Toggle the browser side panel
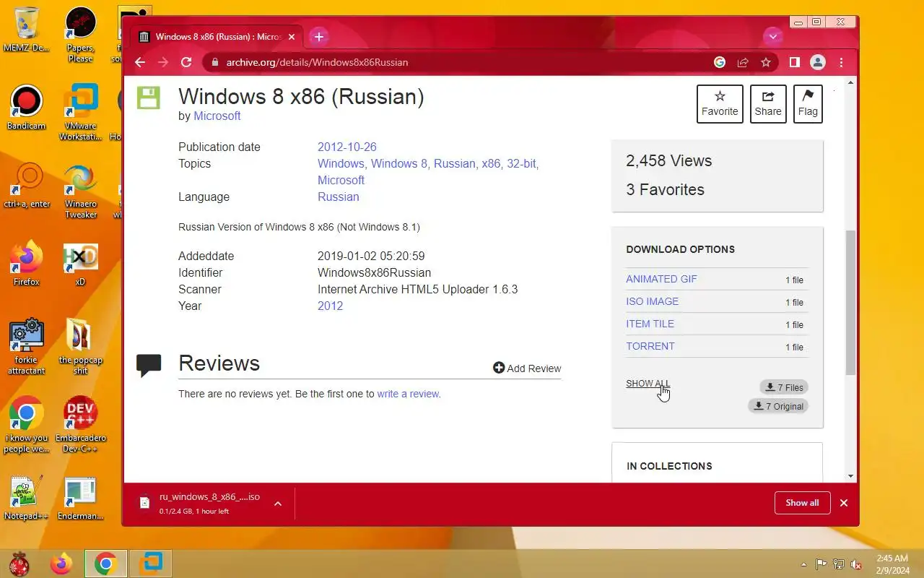The width and height of the screenshot is (924, 578). pyautogui.click(x=794, y=62)
